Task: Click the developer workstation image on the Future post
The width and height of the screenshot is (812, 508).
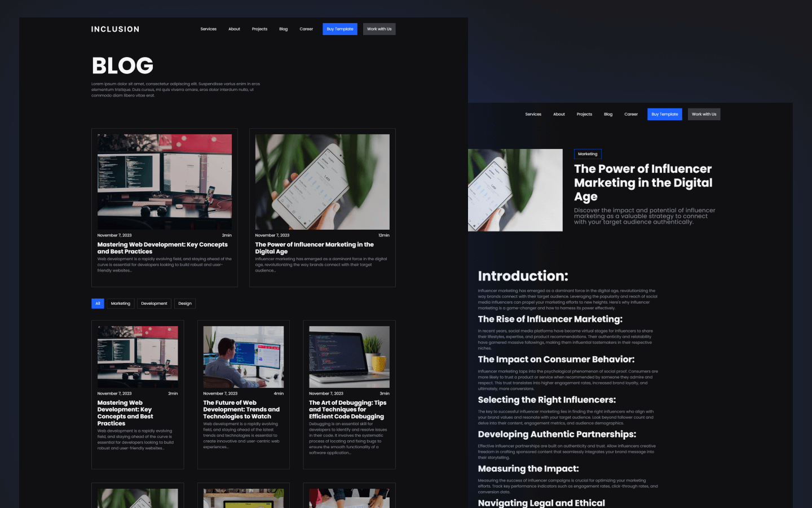Action: pyautogui.click(x=243, y=356)
